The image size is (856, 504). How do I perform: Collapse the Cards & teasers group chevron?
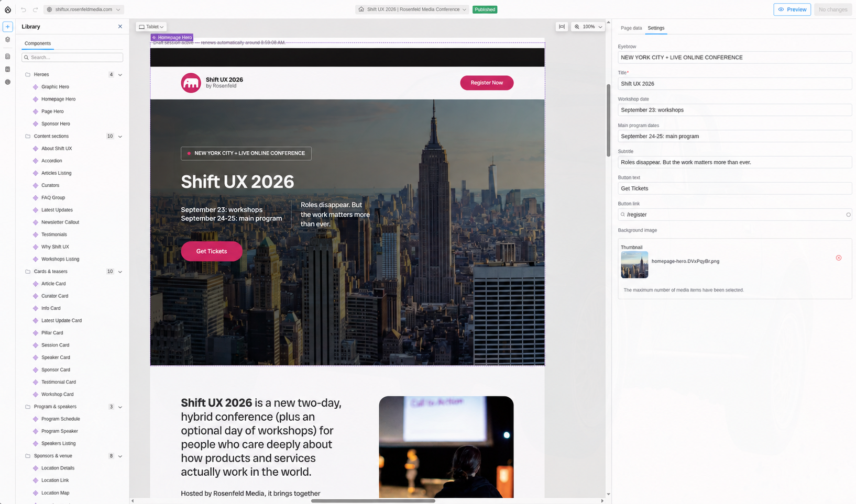click(x=120, y=272)
